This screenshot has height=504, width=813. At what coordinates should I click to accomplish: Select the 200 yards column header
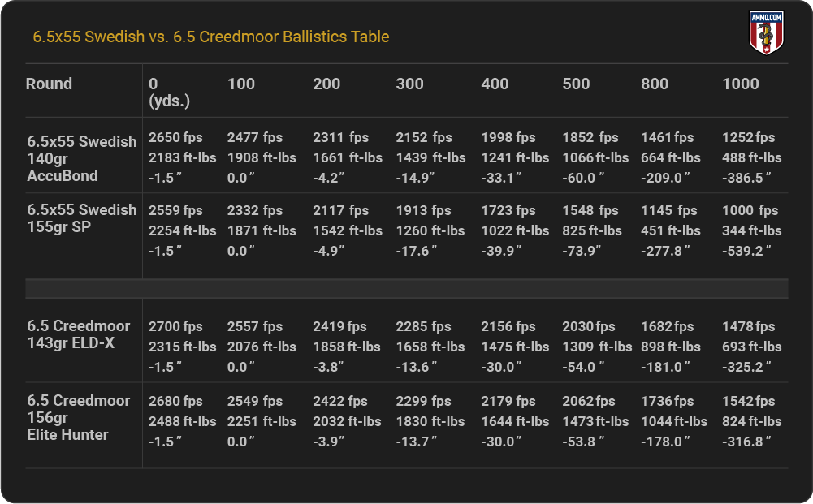click(326, 84)
